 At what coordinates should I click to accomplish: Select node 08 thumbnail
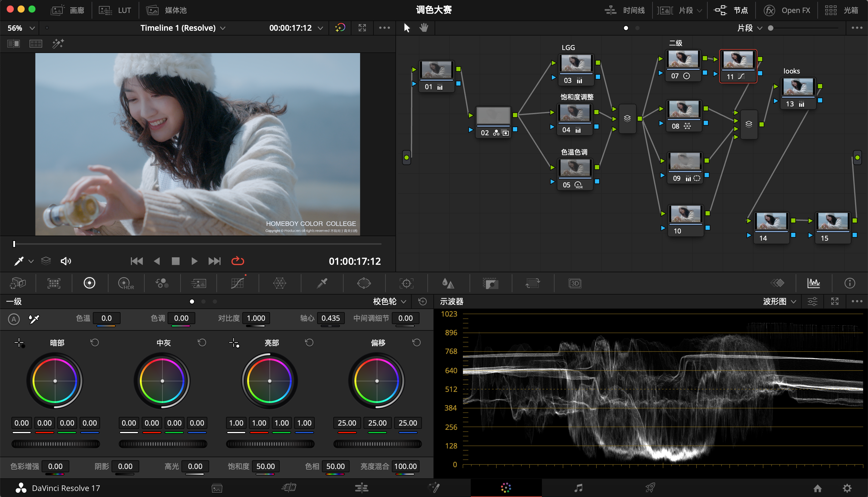pyautogui.click(x=684, y=110)
